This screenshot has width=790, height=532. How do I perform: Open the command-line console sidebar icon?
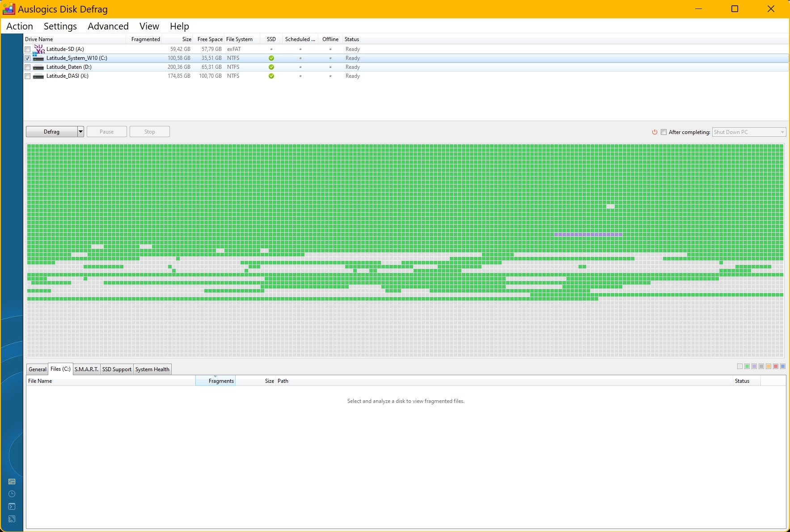[12, 507]
